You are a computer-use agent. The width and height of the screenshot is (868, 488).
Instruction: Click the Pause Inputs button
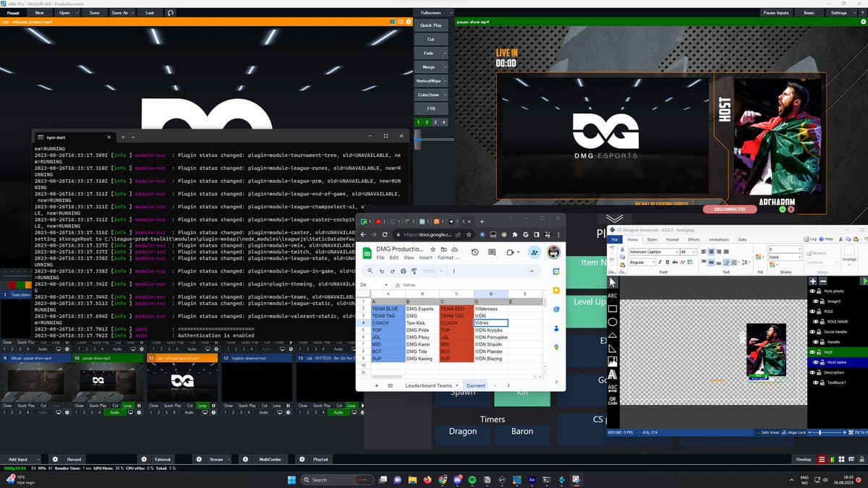tap(776, 12)
